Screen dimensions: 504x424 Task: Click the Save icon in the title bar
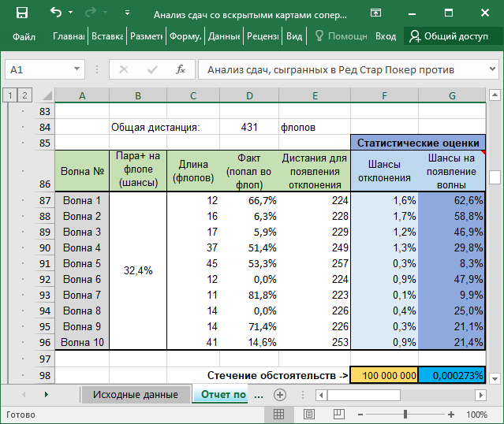(x=21, y=13)
